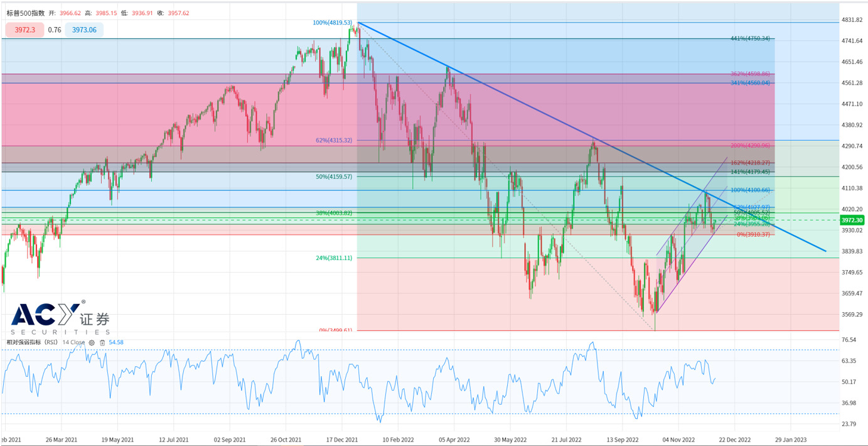Click the red 3972.3 sell price button
The width and height of the screenshot is (868, 446).
coord(25,30)
